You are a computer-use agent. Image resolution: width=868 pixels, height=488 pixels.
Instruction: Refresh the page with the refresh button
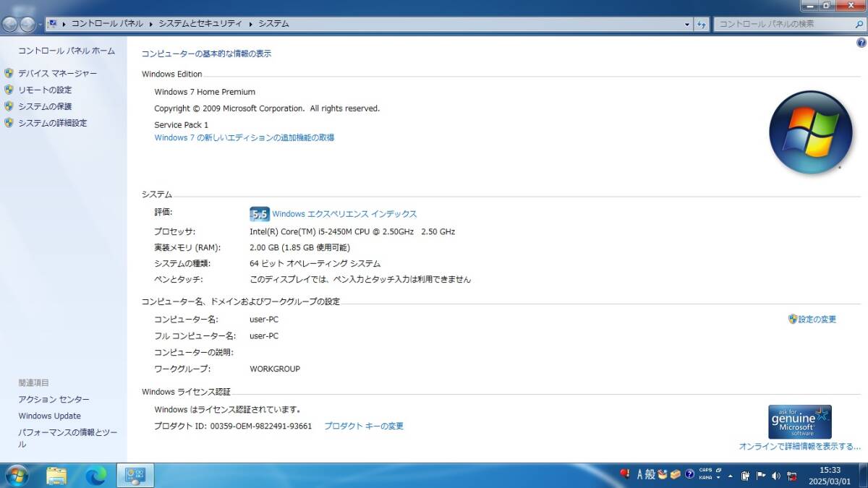pyautogui.click(x=701, y=24)
